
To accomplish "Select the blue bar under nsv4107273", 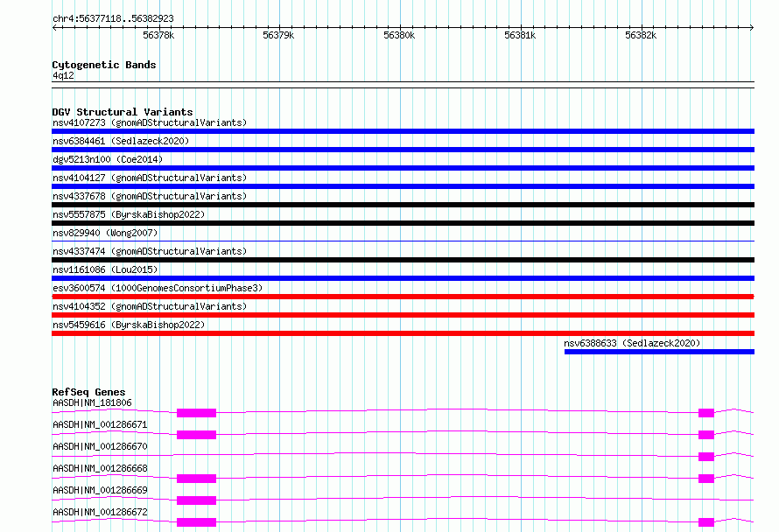I will click(403, 131).
